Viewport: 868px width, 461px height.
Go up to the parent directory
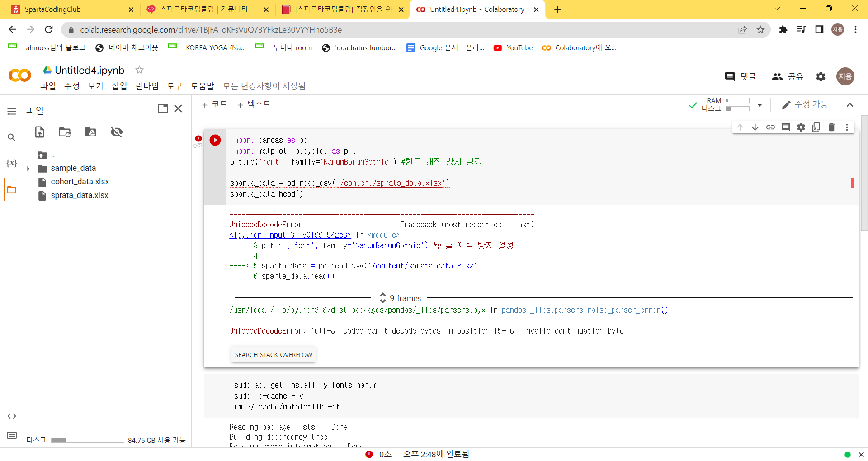click(46, 155)
